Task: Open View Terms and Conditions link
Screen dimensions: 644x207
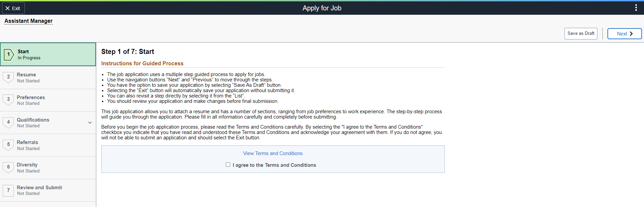Action: click(x=273, y=153)
